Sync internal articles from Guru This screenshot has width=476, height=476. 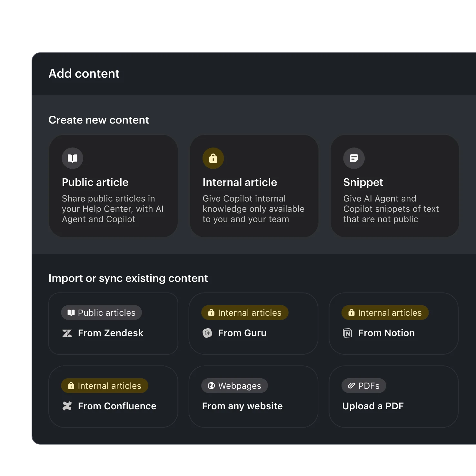(x=253, y=323)
